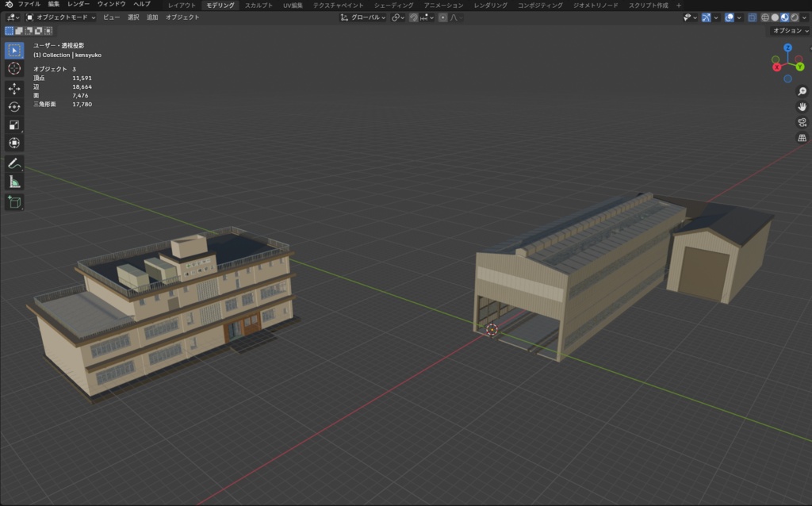Select the Measure ruler tool
812x506 pixels.
[14, 182]
